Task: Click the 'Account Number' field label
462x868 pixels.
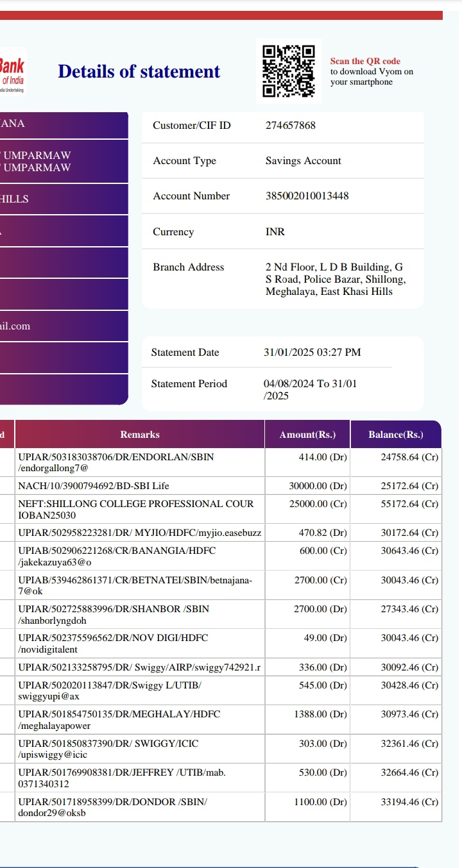Action: point(191,196)
